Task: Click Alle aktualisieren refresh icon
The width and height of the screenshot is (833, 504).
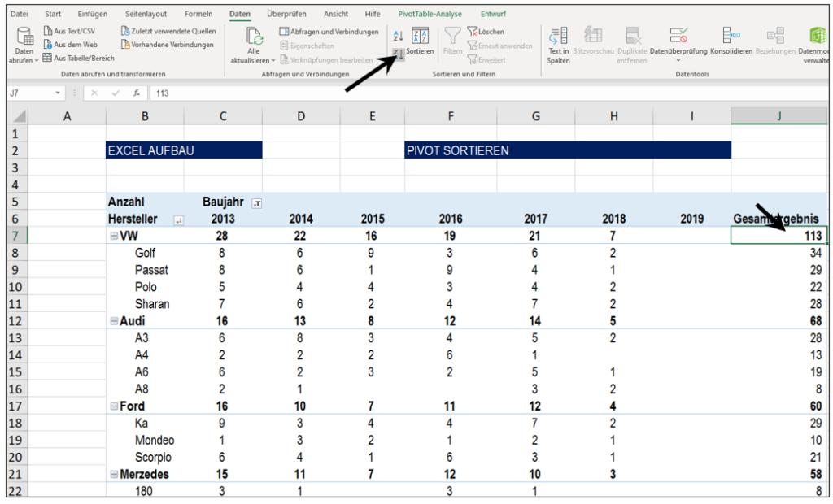Action: (x=254, y=36)
